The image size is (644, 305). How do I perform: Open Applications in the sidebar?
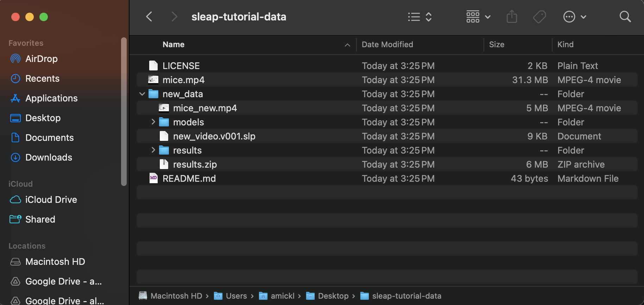coord(44,98)
